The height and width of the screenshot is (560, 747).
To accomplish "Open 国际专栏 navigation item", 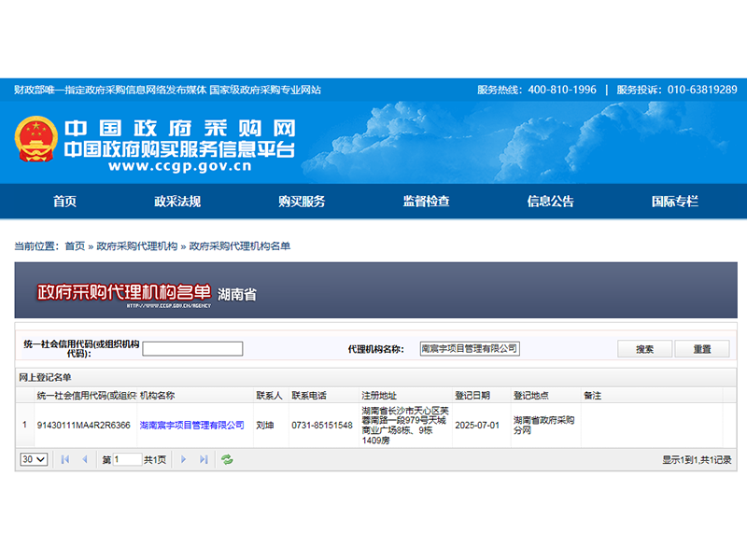I will pos(674,202).
